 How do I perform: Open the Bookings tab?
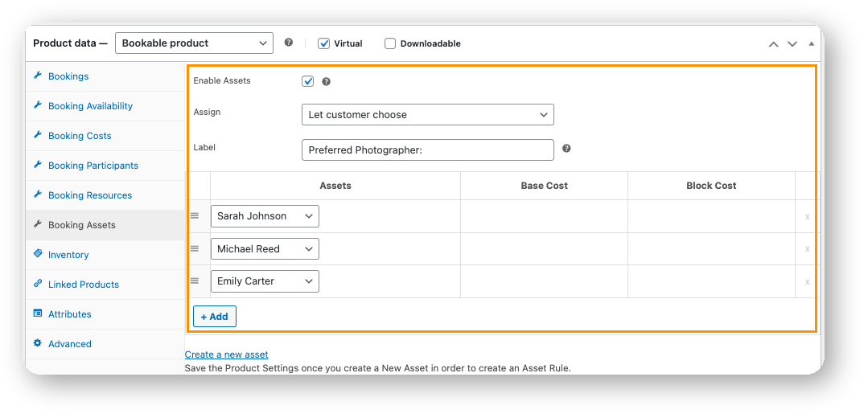105,76
